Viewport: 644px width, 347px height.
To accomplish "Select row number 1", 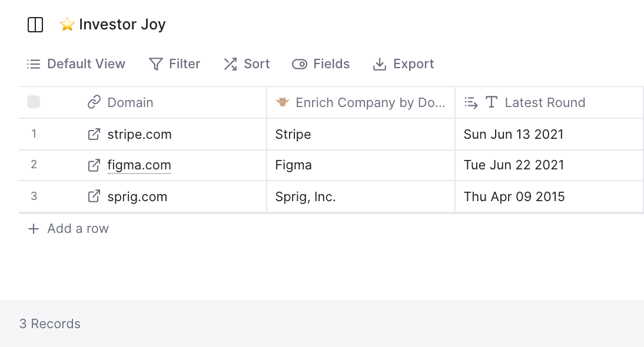I will tap(34, 134).
